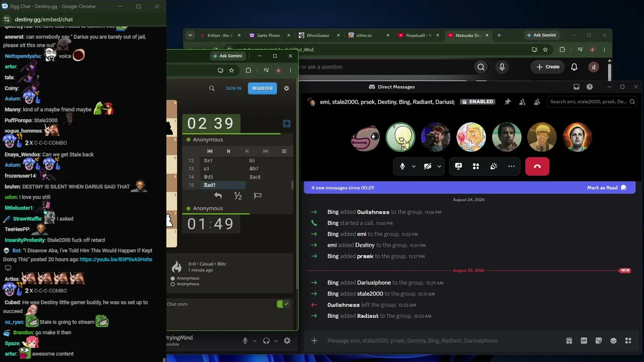Go to next move in Lichess
The height and width of the screenshot is (362, 644).
[247, 151]
